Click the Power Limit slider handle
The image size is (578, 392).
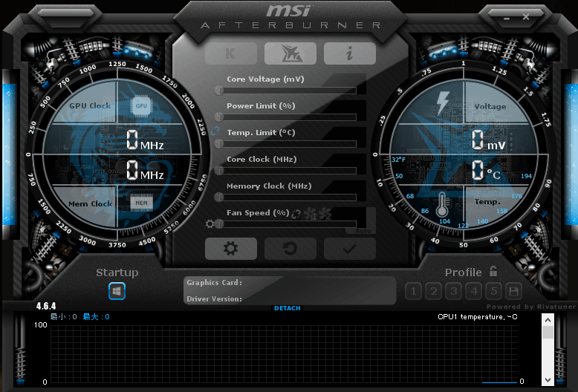coord(219,117)
